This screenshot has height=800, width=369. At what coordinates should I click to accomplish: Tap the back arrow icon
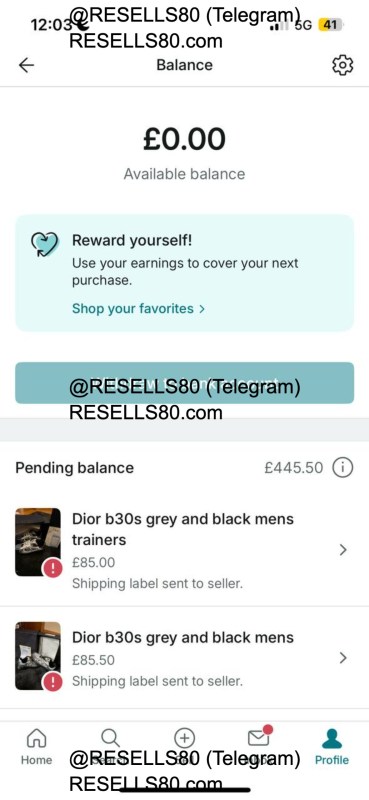pyautogui.click(x=26, y=65)
